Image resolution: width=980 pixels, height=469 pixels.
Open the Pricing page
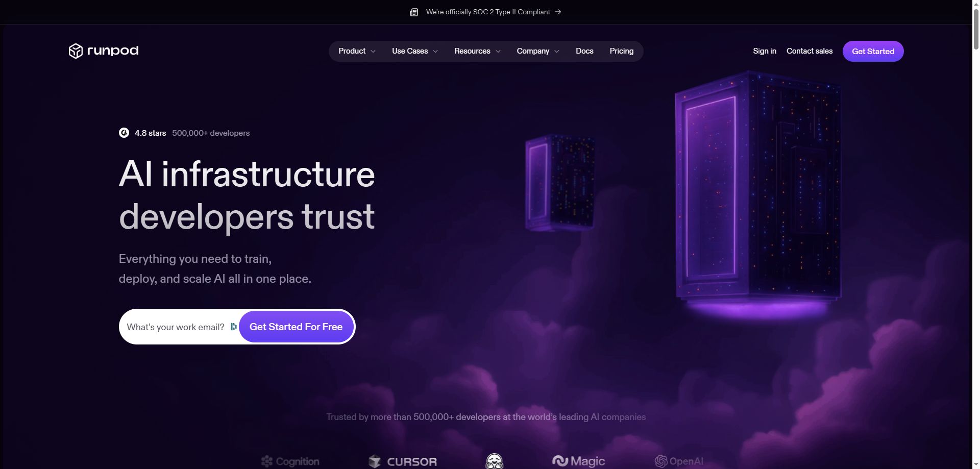[x=621, y=51]
